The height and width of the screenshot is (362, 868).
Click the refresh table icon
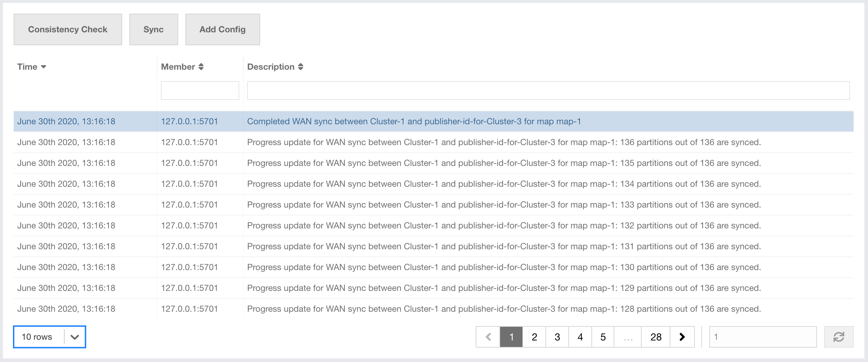(839, 337)
